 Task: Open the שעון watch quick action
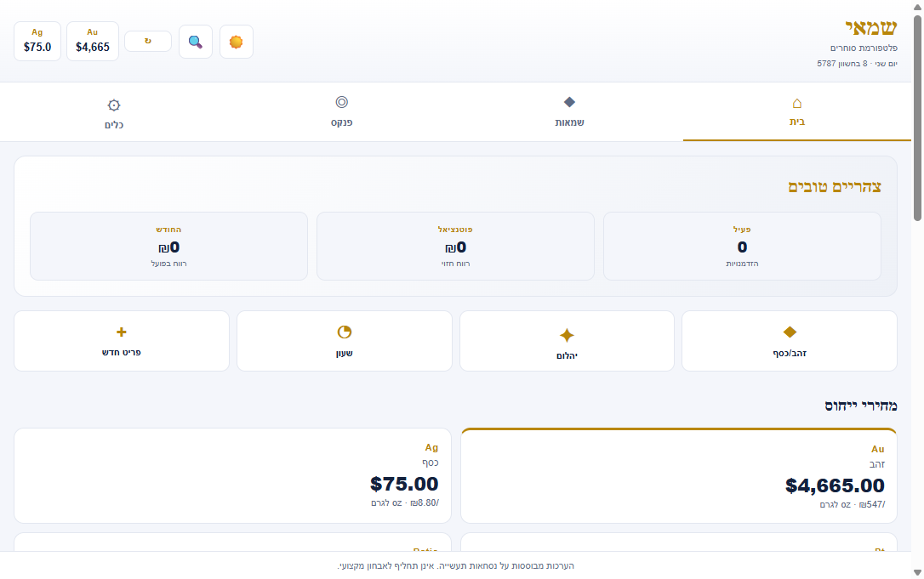click(x=344, y=341)
